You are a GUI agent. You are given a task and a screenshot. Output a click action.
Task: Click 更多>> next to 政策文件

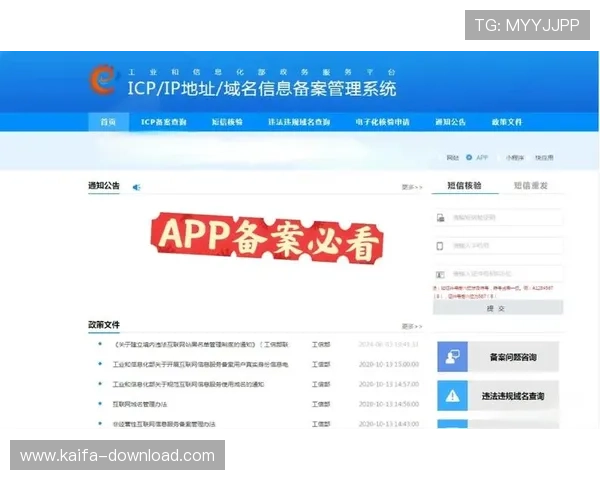412,327
